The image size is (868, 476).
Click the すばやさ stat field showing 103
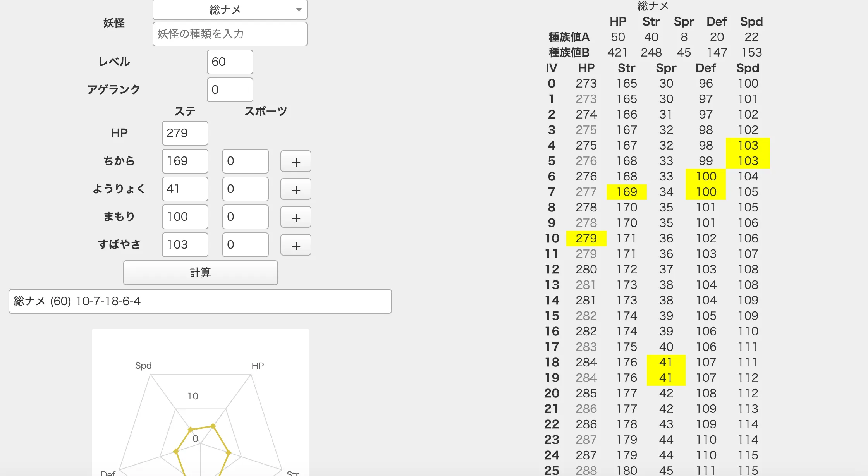tap(185, 245)
